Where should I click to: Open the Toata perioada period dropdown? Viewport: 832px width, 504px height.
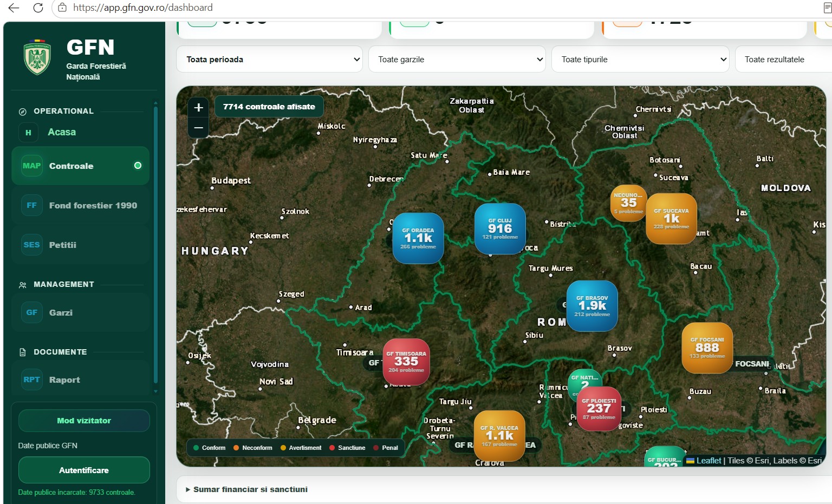tap(269, 59)
